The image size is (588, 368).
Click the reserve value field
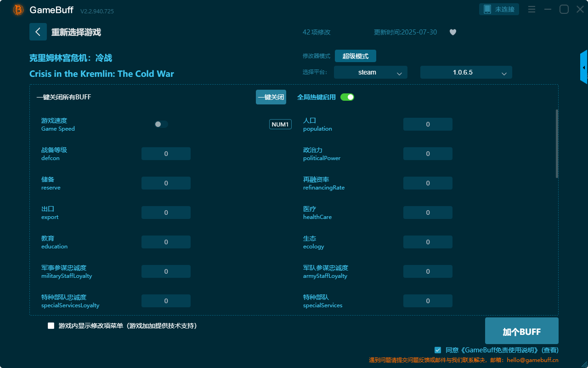(166, 183)
